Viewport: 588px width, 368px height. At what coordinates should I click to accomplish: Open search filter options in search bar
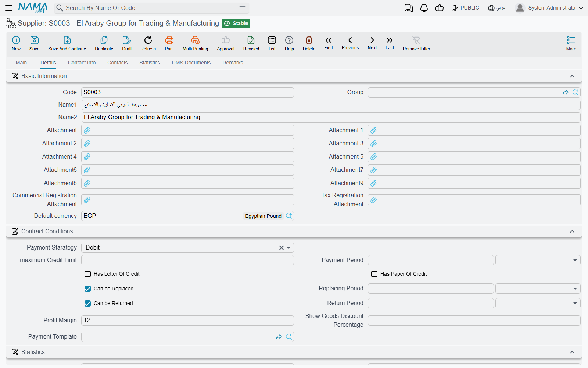[x=243, y=8]
